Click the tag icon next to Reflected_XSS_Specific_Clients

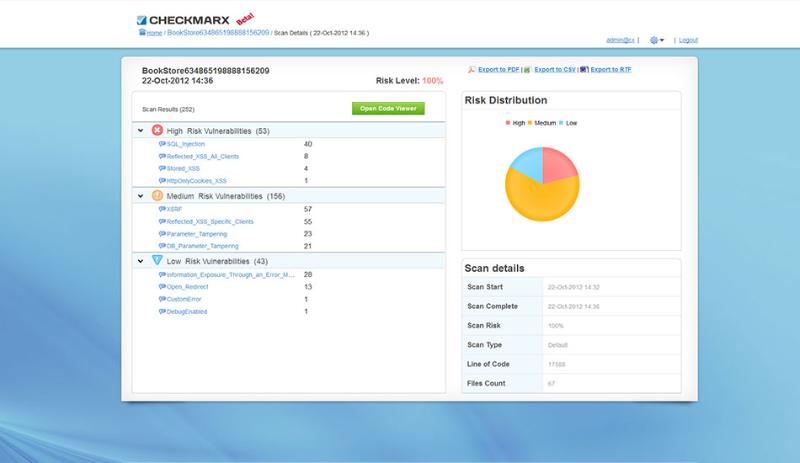coord(162,222)
